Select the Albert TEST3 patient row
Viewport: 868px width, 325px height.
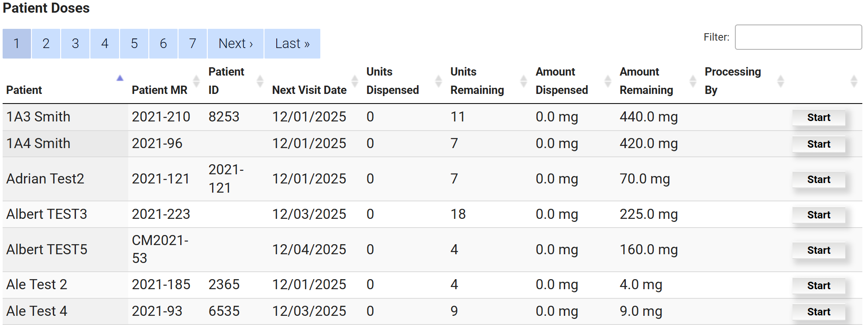click(47, 214)
